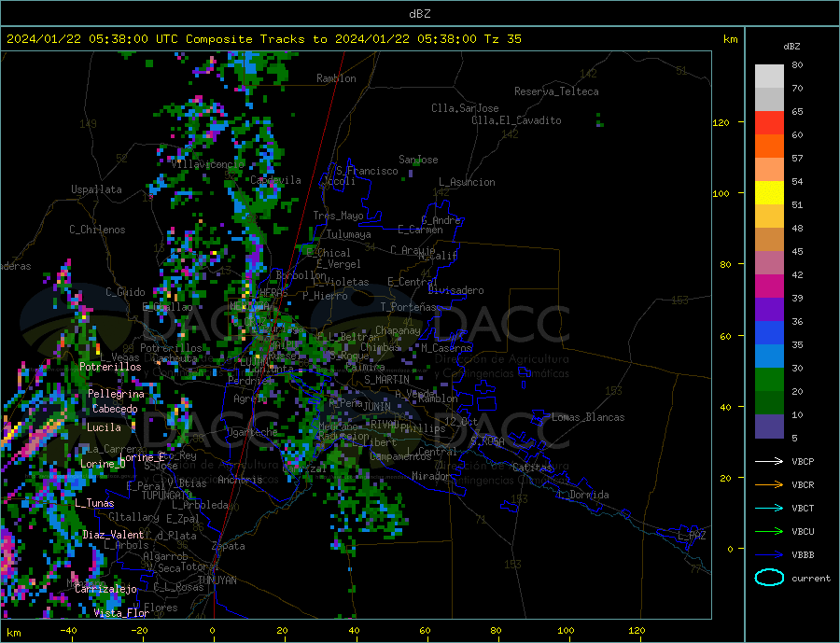Click the 'dBZ' title at the top
This screenshot has height=643, width=840.
click(419, 14)
